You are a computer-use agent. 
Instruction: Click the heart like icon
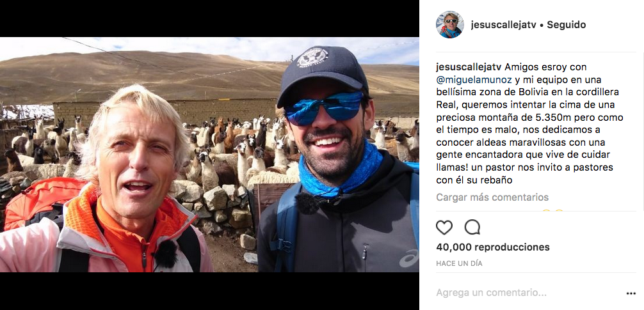pyautogui.click(x=444, y=227)
